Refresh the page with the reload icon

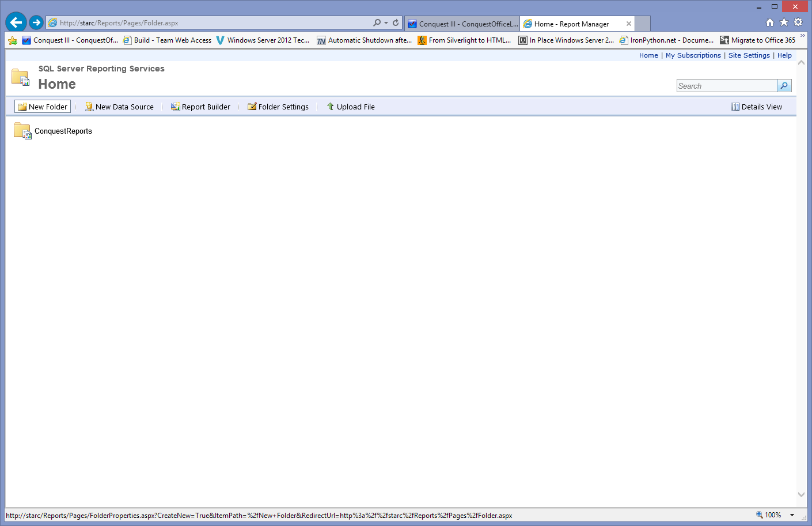(396, 23)
